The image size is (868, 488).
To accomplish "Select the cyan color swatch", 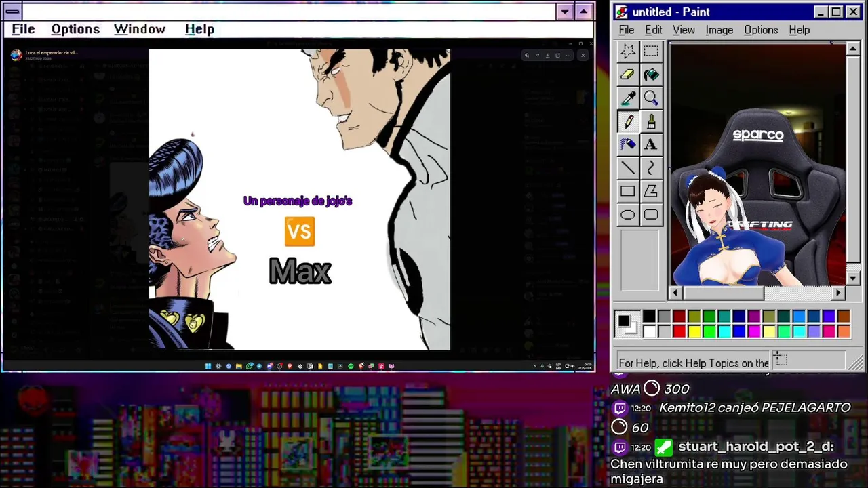I will click(x=724, y=331).
